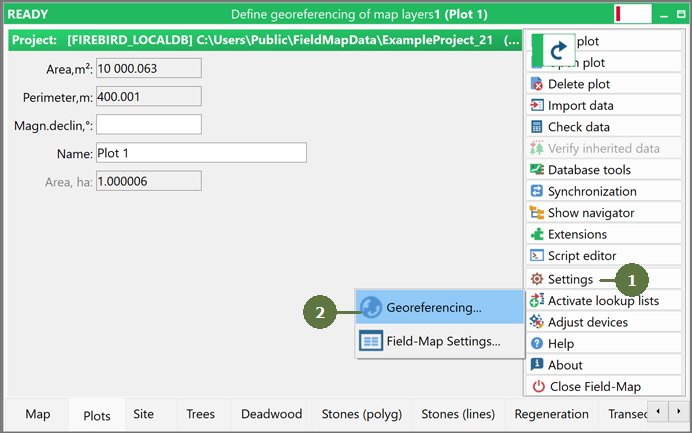Click the Area, ha field showing 1.000006
Image resolution: width=692 pixels, height=433 pixels.
[149, 181]
